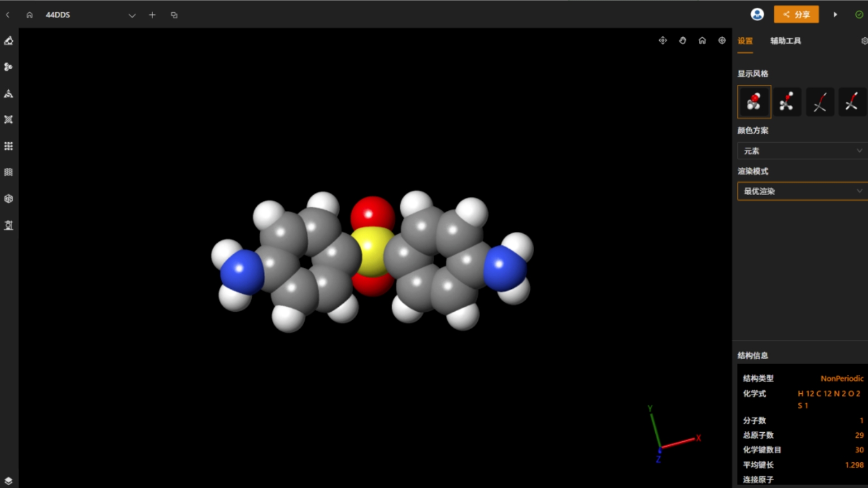This screenshot has width=868, height=488.
Task: Add a new tab with plus icon
Action: point(152,15)
